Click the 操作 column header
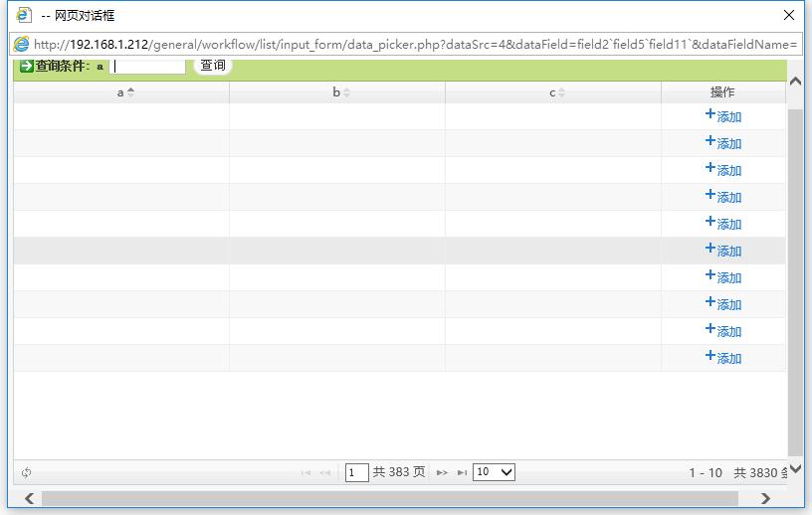Viewport: 812px width, 515px height. [722, 92]
